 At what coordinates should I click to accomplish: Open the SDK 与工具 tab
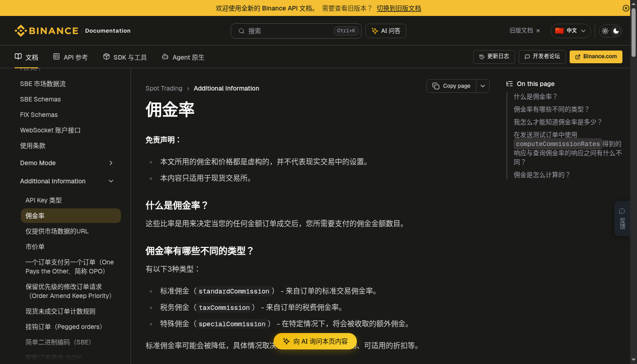(x=125, y=57)
